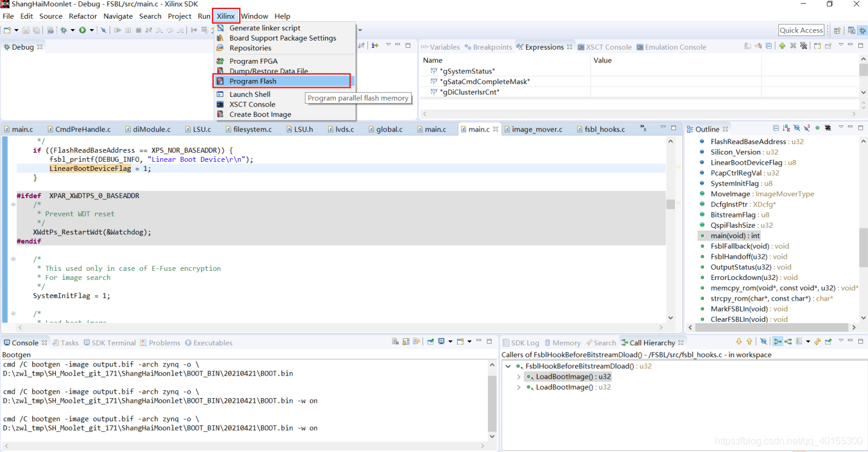This screenshot has width=868, height=452.
Task: Collapse the #ifdef comment block fold marker
Action: click(x=13, y=205)
